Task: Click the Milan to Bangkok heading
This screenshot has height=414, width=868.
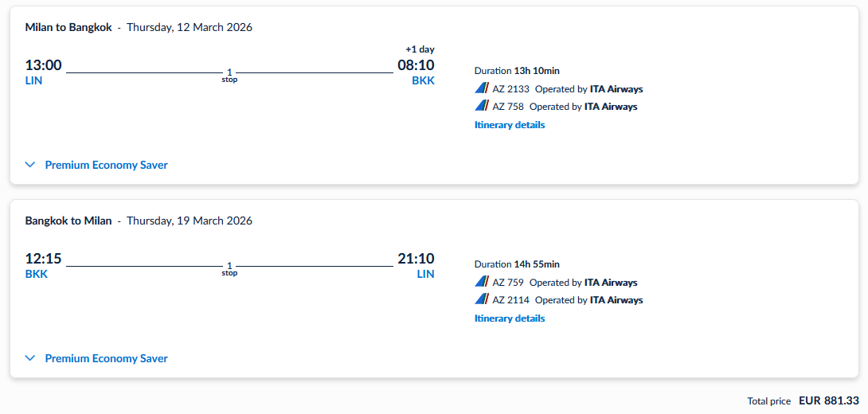Action: pyautogui.click(x=68, y=27)
